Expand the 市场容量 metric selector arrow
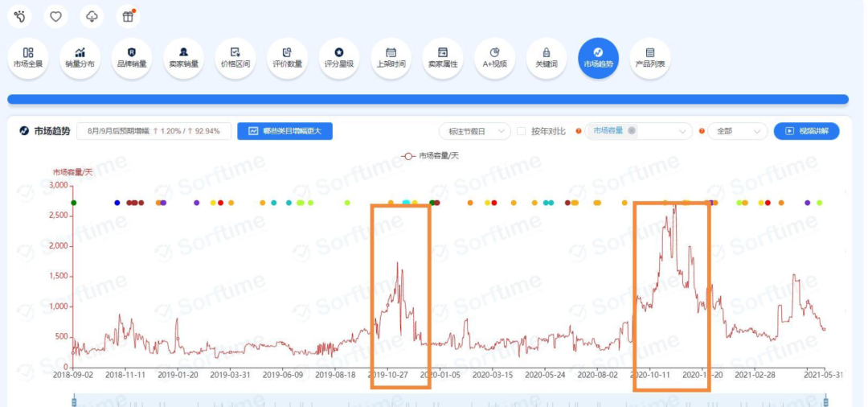868x407 pixels. (x=682, y=131)
